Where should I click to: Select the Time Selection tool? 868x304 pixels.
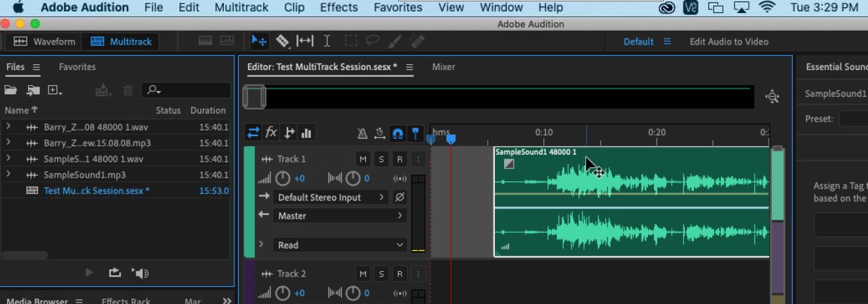point(327,41)
